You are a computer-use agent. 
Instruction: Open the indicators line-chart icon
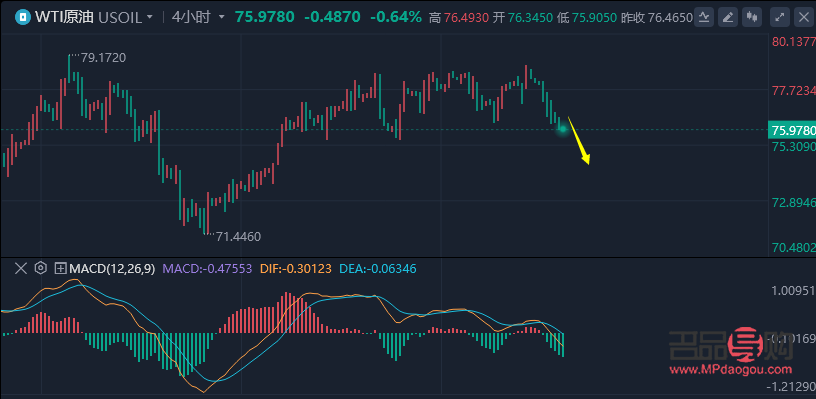[704, 17]
